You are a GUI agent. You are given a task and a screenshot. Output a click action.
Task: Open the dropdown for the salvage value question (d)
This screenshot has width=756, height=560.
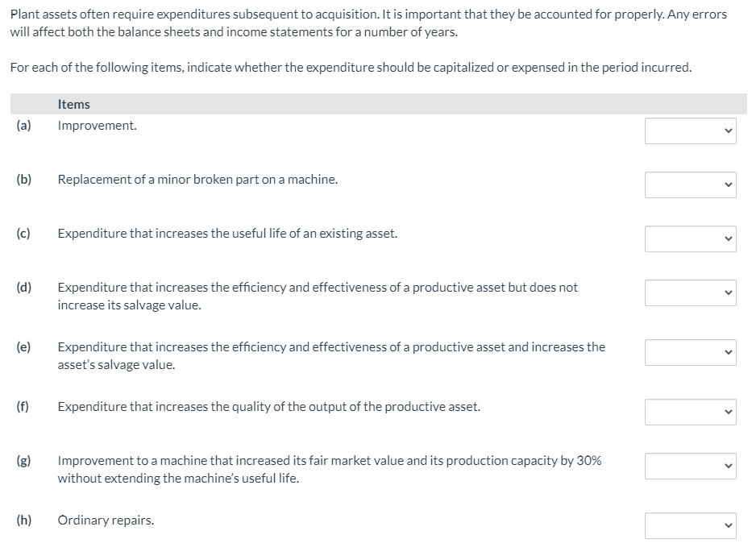click(690, 292)
